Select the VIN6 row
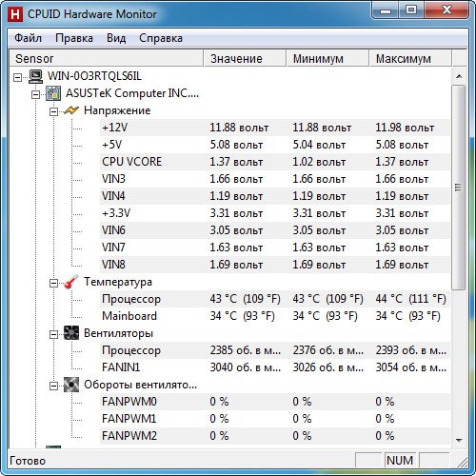This screenshot has width=476, height=476. click(x=275, y=230)
